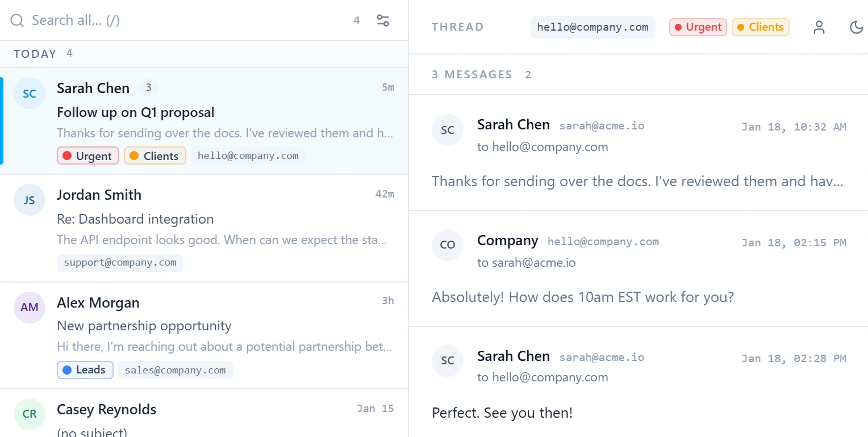
Task: Click SC avatar on 10:32 AM message
Action: point(448,129)
